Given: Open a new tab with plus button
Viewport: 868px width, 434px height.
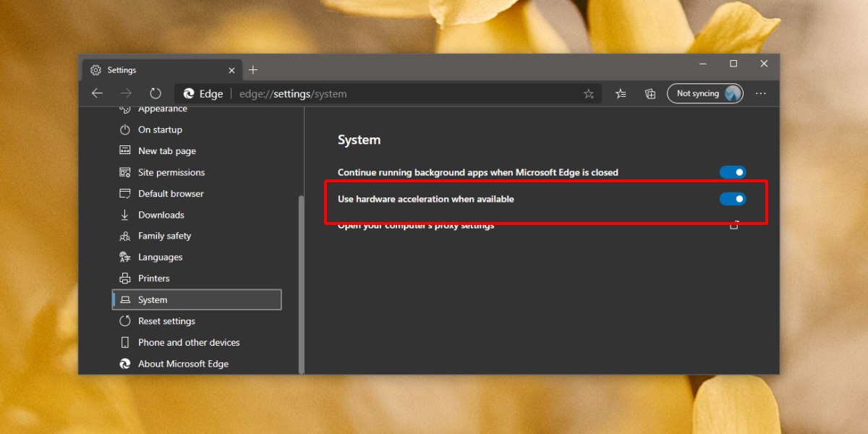Looking at the screenshot, I should point(252,70).
